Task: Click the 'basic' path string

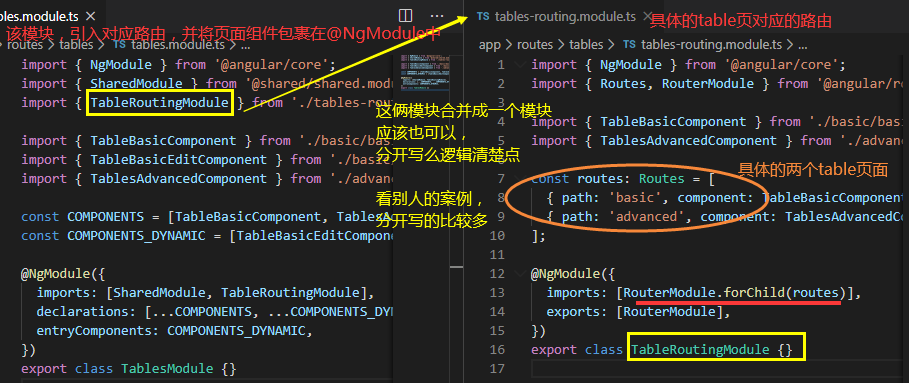Action: 635,198
